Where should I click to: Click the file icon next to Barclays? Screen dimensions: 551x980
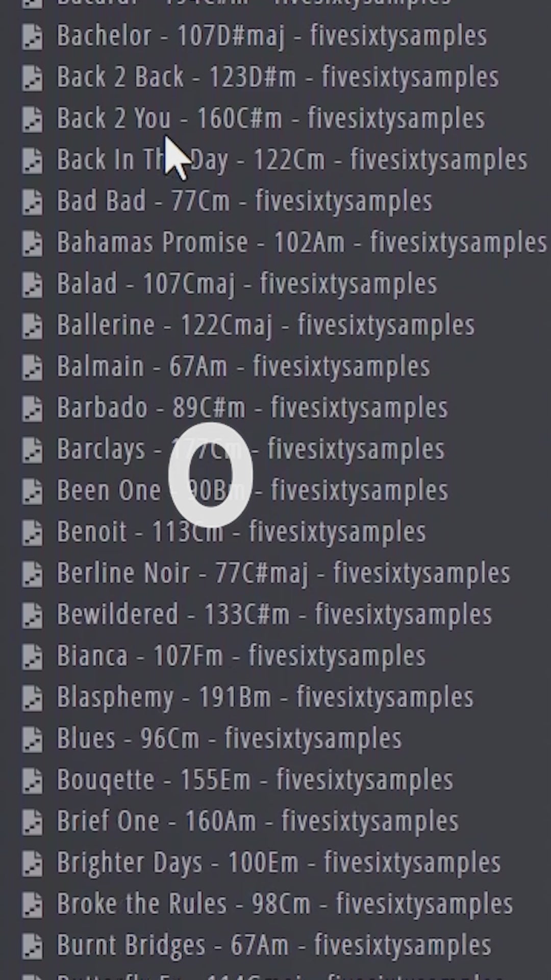32,450
